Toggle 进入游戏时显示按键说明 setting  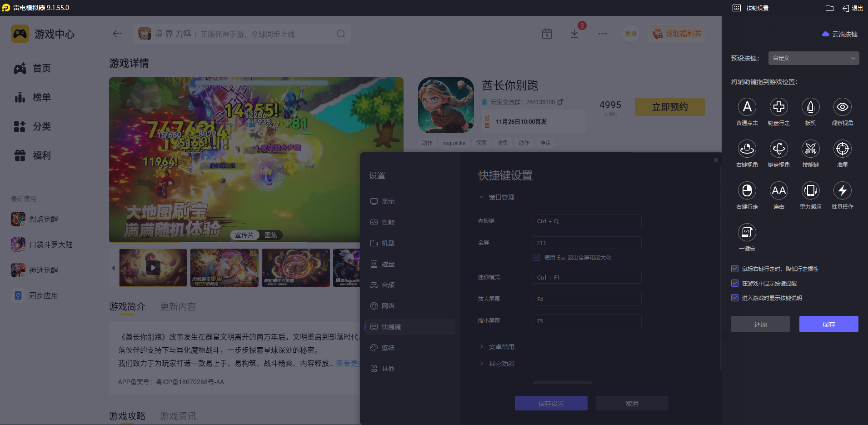[735, 298]
